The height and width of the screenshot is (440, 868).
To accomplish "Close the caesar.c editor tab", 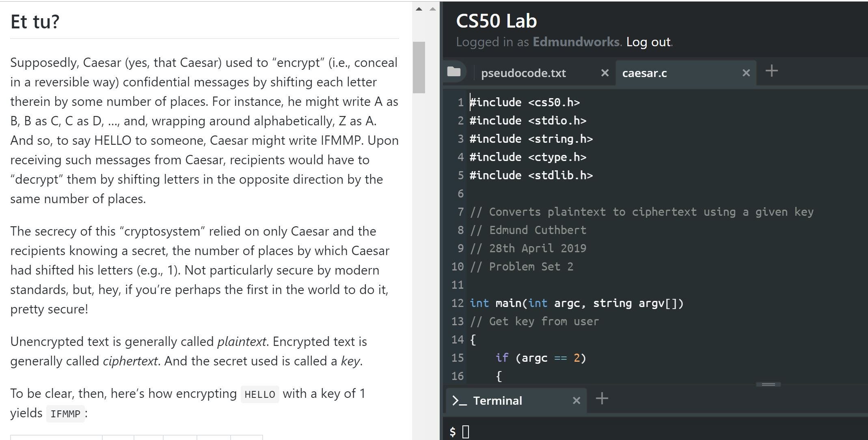I will (x=746, y=73).
